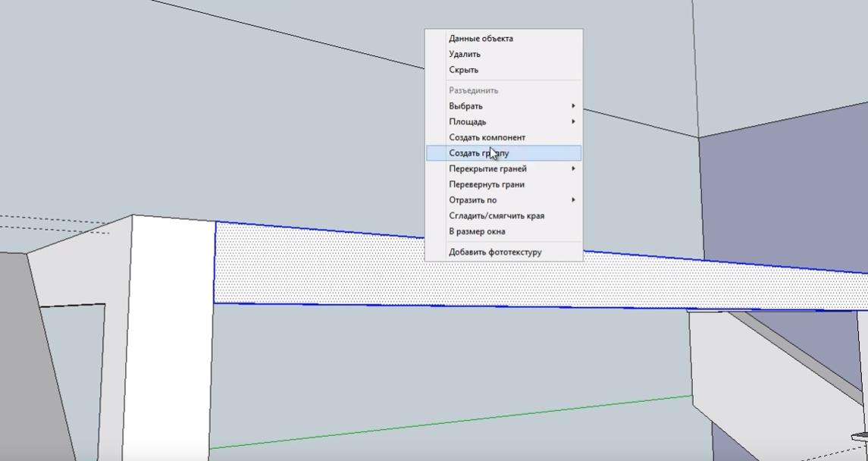
Task: Click the green axis line
Action: [455, 421]
